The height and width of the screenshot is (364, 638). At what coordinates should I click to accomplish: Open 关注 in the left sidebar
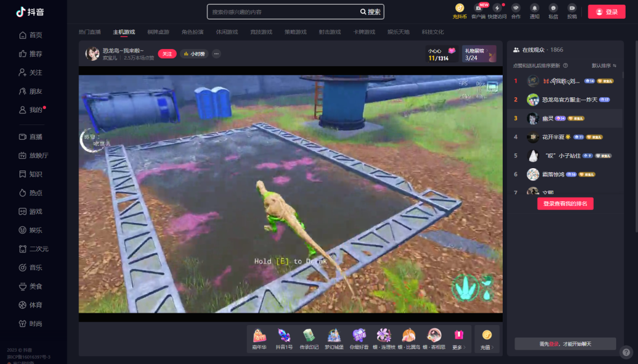[x=31, y=73]
